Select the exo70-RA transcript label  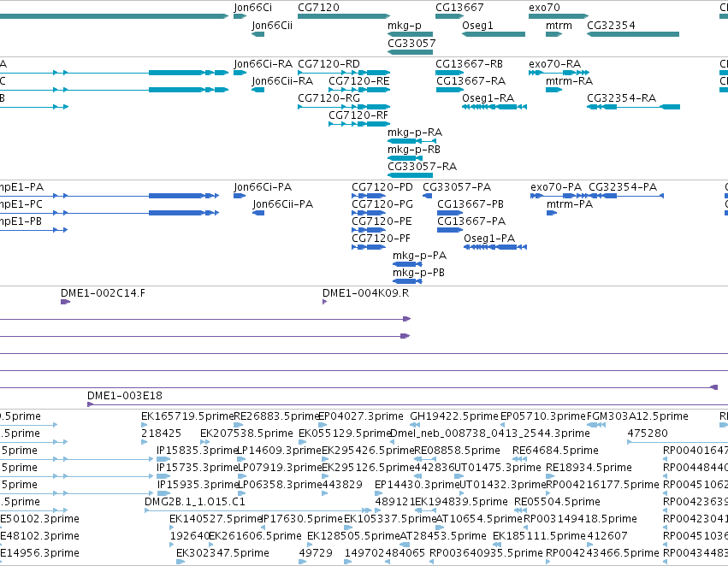point(554,64)
